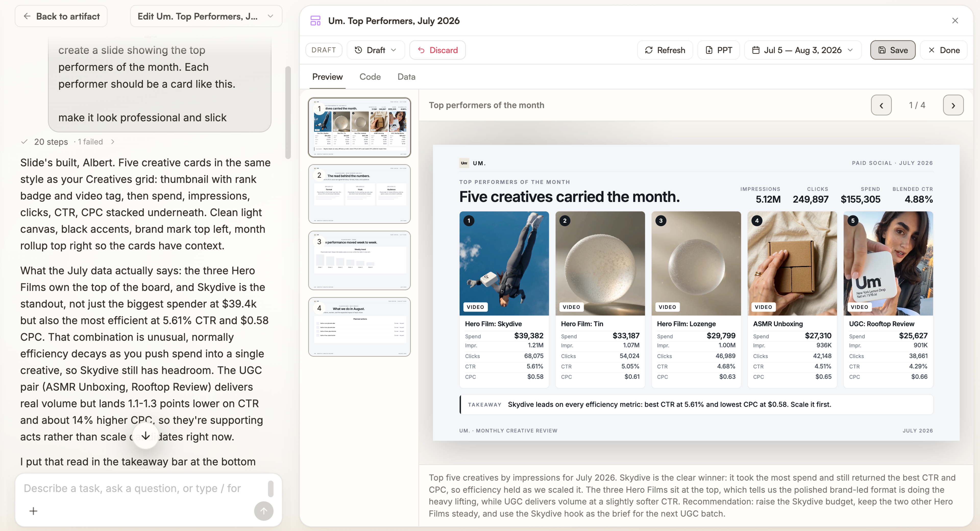Go back using Back to artifact button
This screenshot has height=531, width=980.
click(61, 16)
